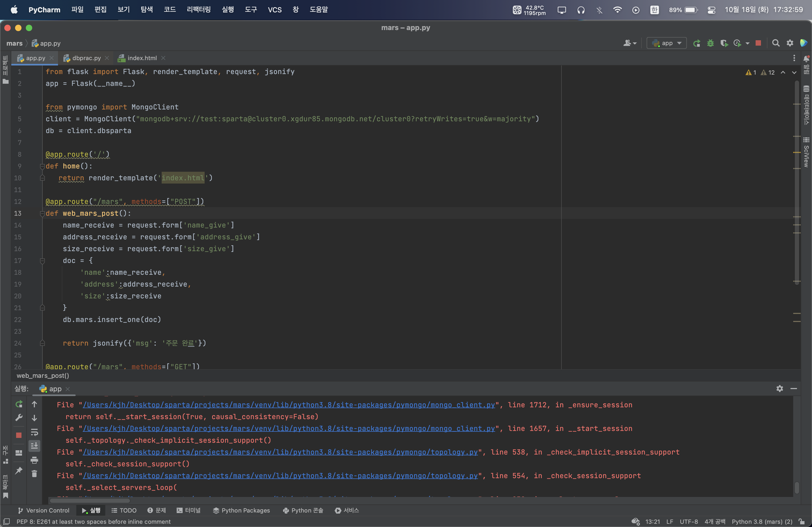Toggle the Bookmarks tool window stripe button
The height and width of the screenshot is (527, 812).
click(x=5, y=486)
